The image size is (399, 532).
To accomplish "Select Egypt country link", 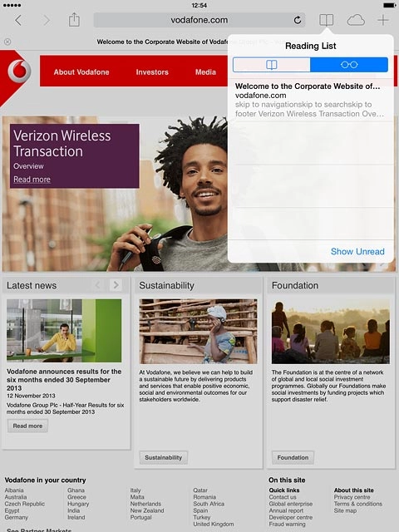I will pos(12,510).
